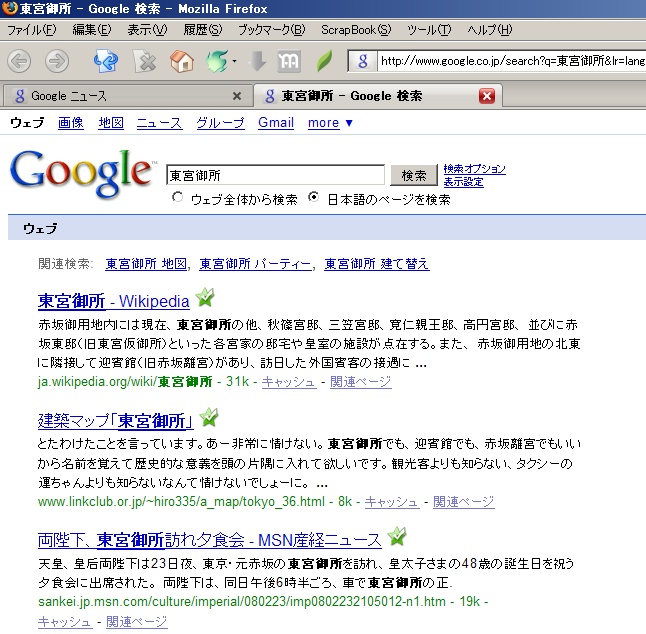Image resolution: width=646 pixels, height=634 pixels.
Task: Select the ウェブ全体から検索 radio button
Action: tap(178, 198)
